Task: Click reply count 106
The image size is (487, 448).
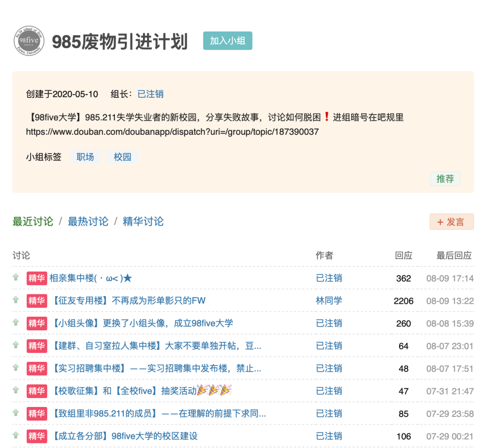Action: click(x=404, y=437)
